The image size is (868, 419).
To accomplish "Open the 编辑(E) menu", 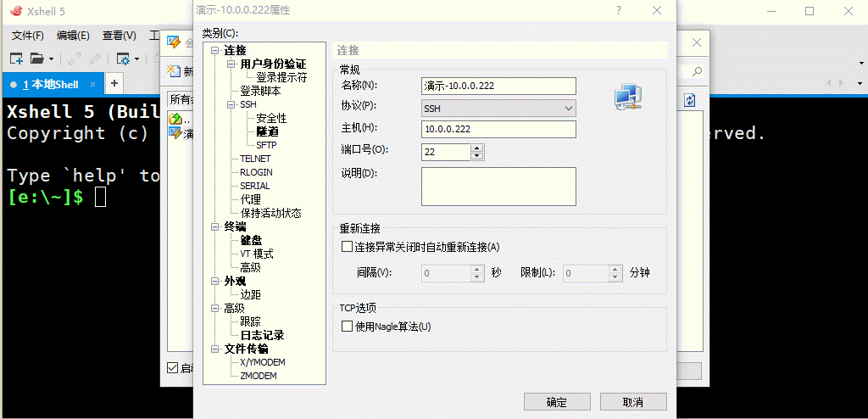I will pos(73,36).
